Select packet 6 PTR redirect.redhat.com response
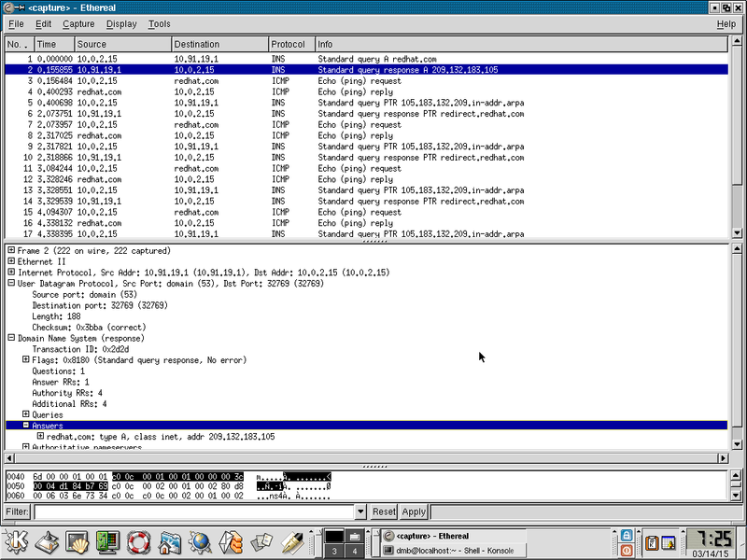747x560 pixels. point(366,114)
